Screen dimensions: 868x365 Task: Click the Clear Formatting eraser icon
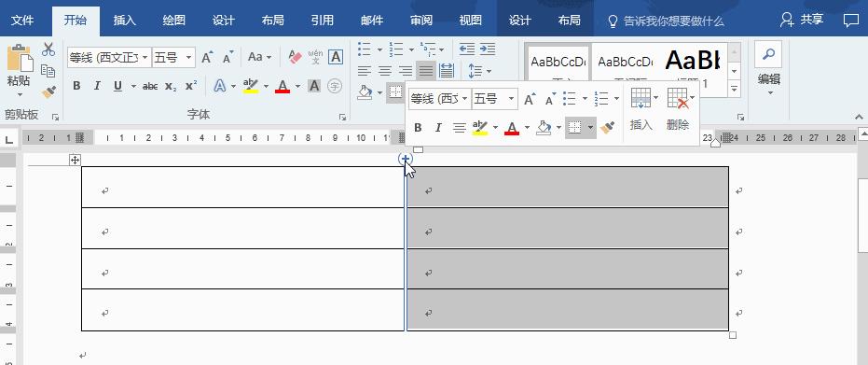click(x=295, y=57)
